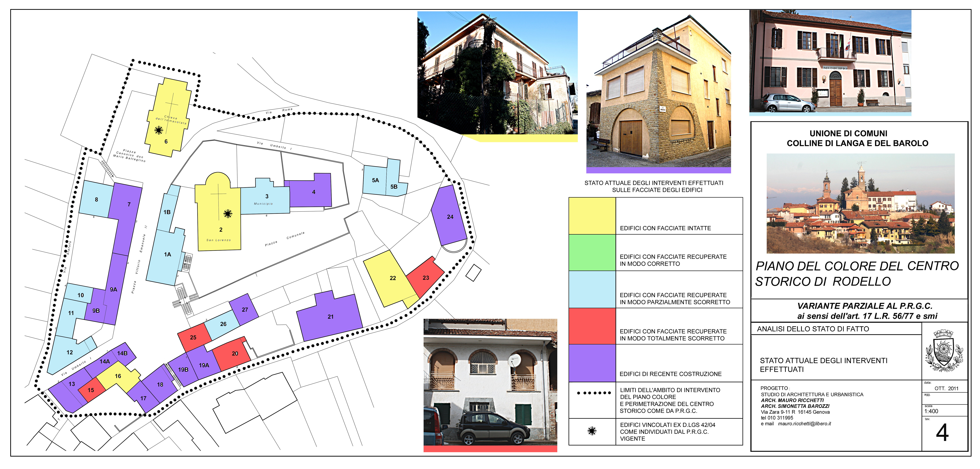Click the green legend color swatch
The image size is (980, 469).
point(592,252)
